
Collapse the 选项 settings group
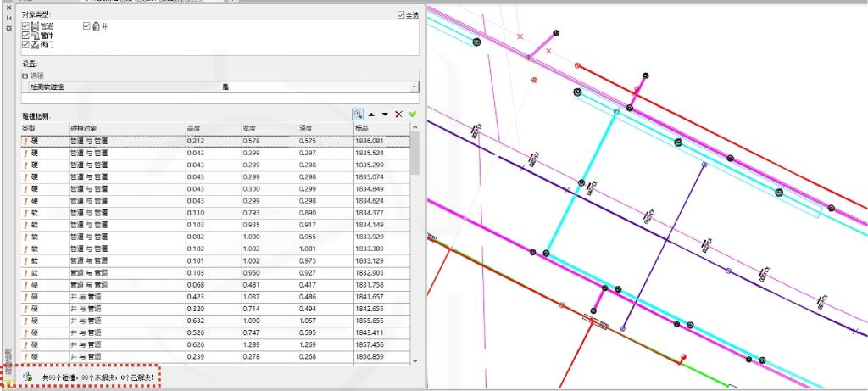[x=25, y=75]
